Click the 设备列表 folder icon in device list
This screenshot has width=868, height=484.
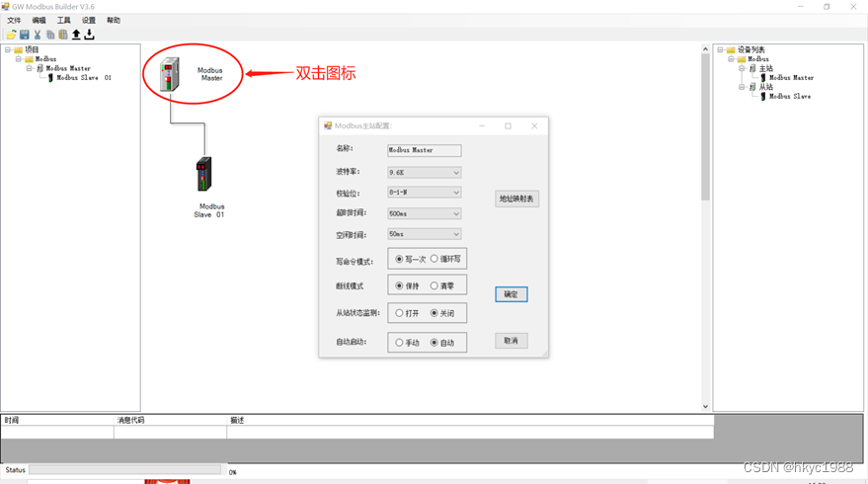coord(731,49)
